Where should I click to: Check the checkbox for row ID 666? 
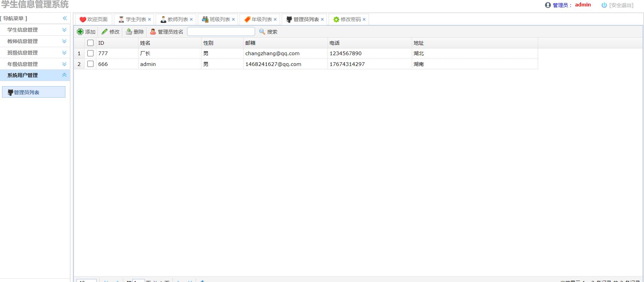point(90,64)
